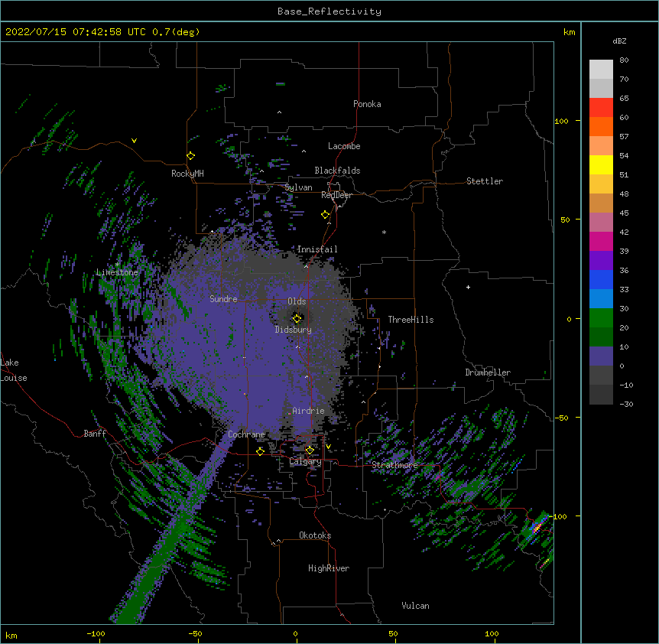This screenshot has width=659, height=644.
Task: Select the Sylvan label
Action: (298, 187)
